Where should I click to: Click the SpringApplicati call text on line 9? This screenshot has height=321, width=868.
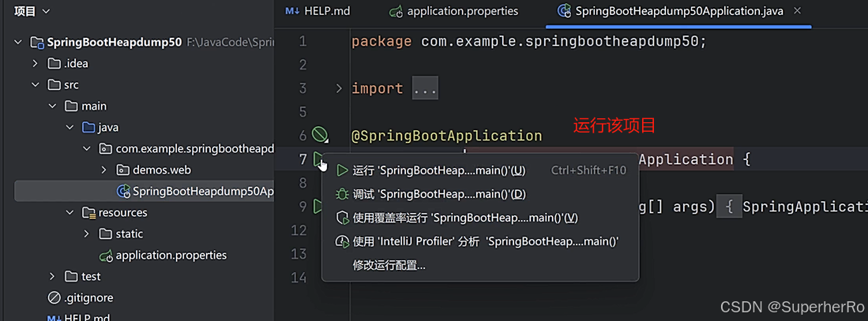coord(805,207)
